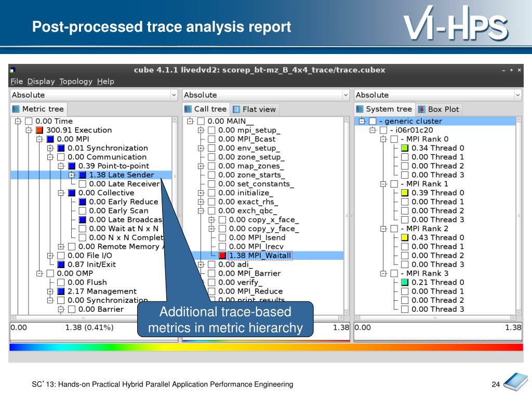Expand the 0.00 File I/O node

50,256
